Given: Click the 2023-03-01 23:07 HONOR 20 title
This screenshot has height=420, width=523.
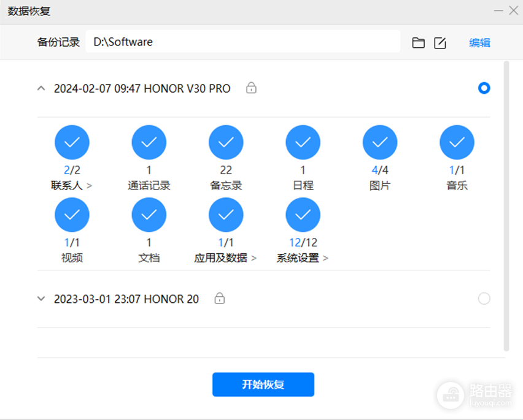Looking at the screenshot, I should click(x=126, y=299).
